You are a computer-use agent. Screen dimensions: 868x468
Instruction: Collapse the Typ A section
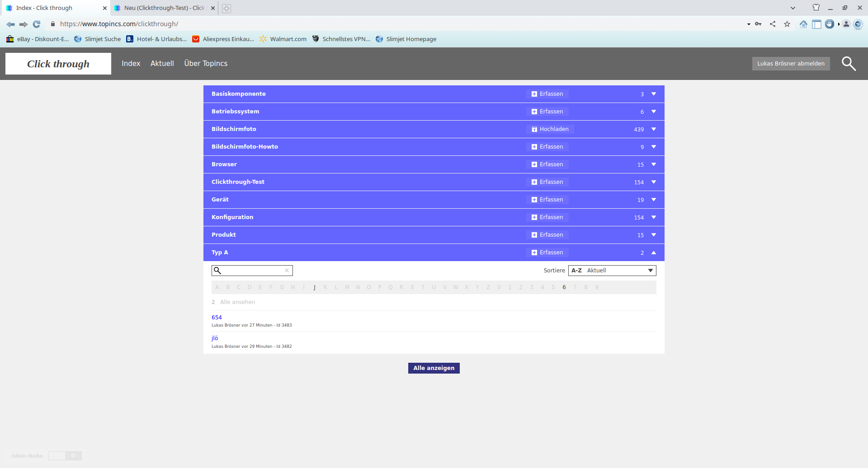[654, 253]
